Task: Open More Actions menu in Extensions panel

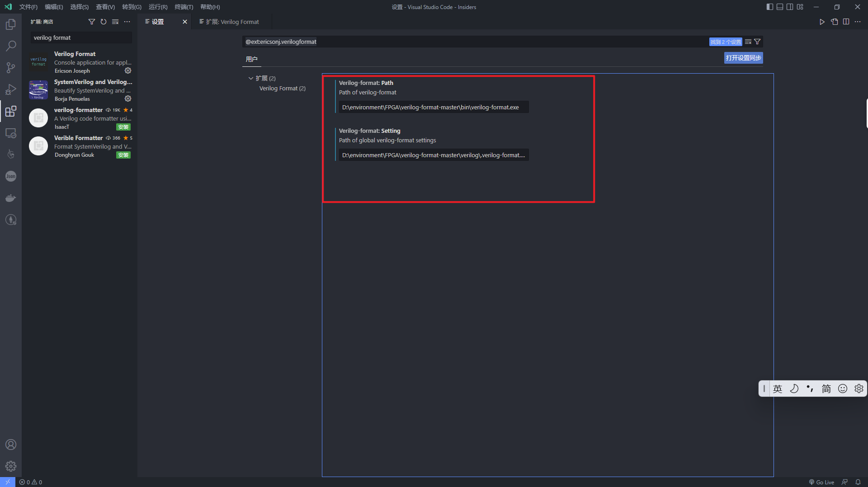Action: click(x=127, y=21)
